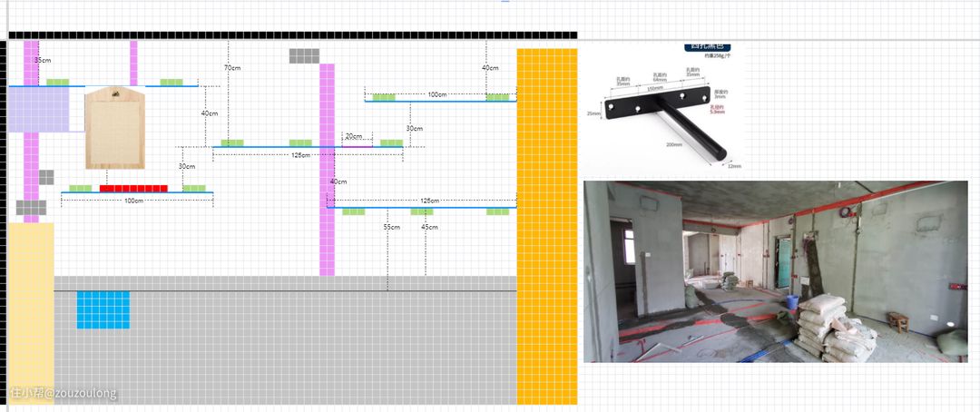This screenshot has width=980, height=412.
Task: Select the tall orange column shape
Action: (547, 226)
